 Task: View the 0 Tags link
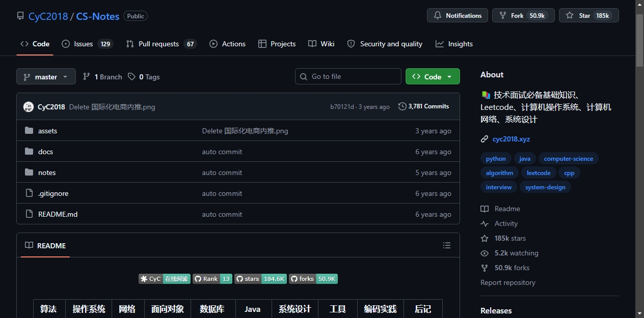144,77
